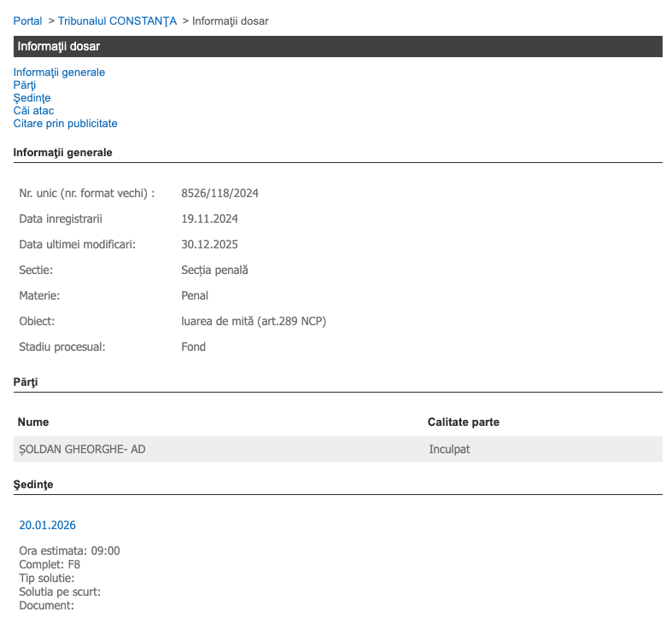Click the registration date 19.11.2024
This screenshot has height=635, width=672.
click(x=209, y=218)
